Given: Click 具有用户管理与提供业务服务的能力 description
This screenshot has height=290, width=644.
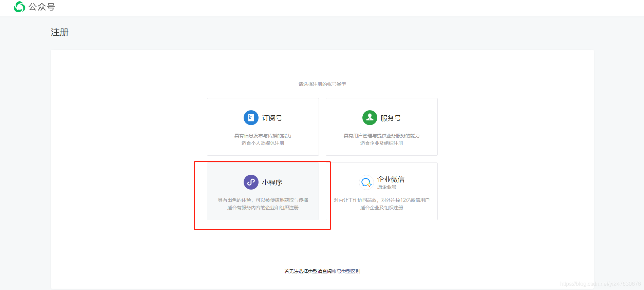Looking at the screenshot, I should point(382,136).
